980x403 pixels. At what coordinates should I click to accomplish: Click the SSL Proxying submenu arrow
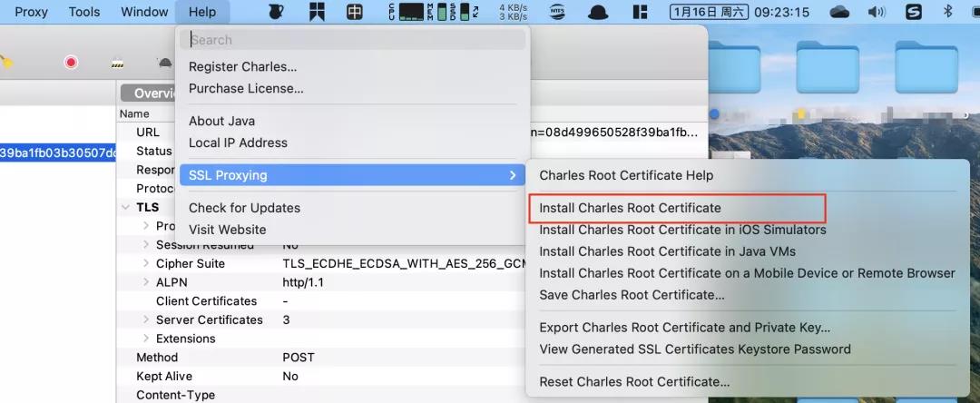(513, 175)
